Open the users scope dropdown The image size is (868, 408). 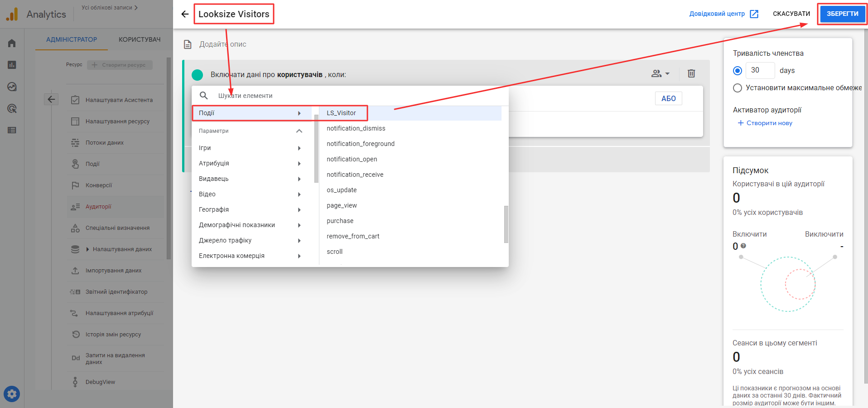pos(660,73)
